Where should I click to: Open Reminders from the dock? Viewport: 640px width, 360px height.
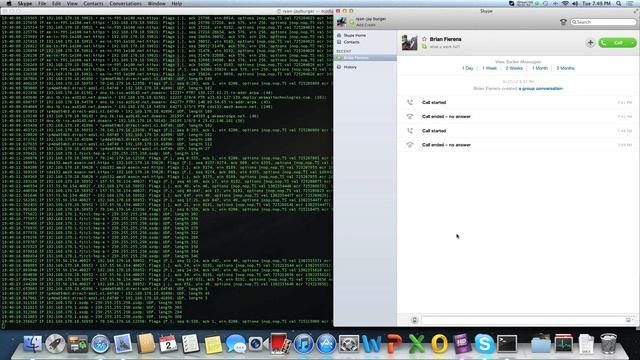[190, 344]
